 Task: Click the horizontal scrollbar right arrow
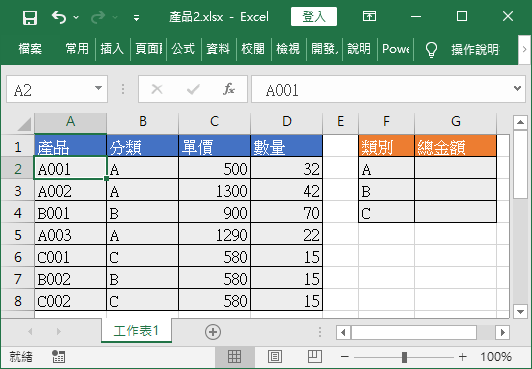tap(502, 332)
